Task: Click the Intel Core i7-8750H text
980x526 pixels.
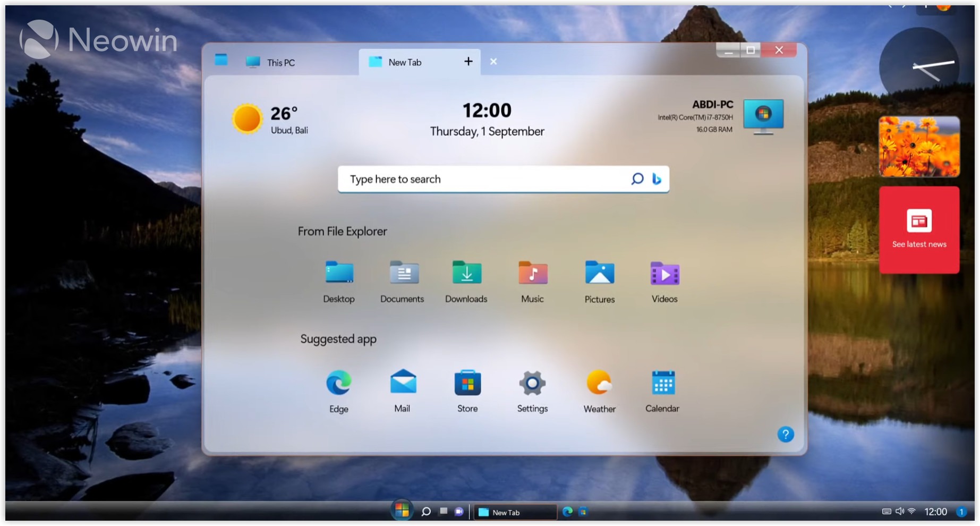Action: coord(695,117)
